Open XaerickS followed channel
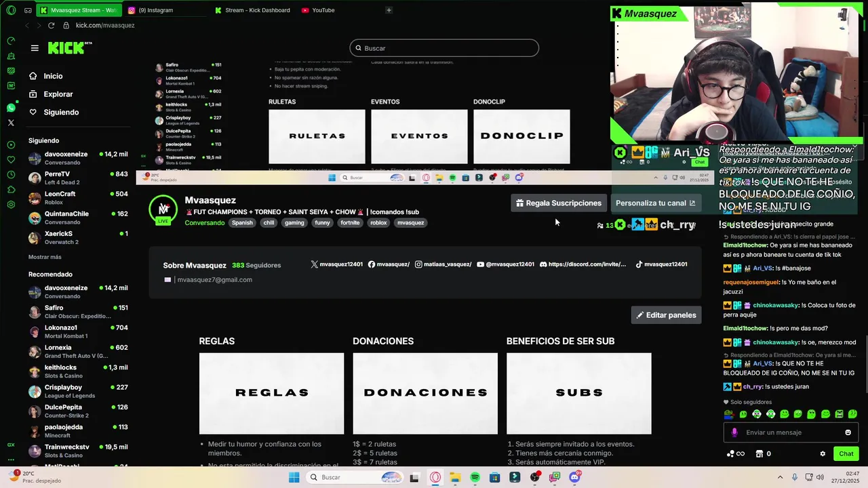868x488 pixels. [x=78, y=237]
